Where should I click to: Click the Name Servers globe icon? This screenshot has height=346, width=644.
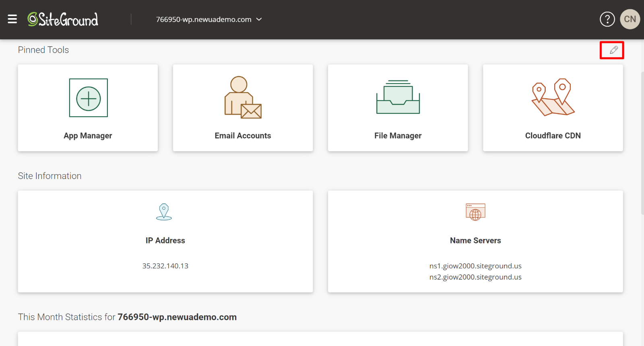coord(475,212)
